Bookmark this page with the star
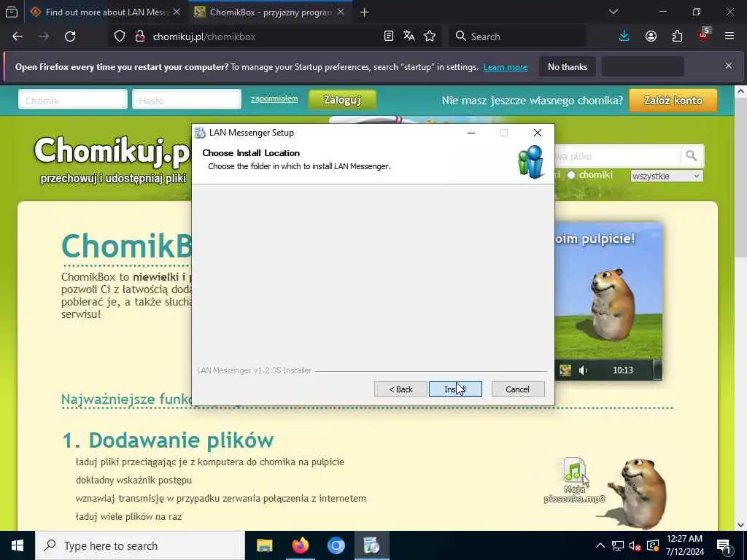 click(430, 36)
